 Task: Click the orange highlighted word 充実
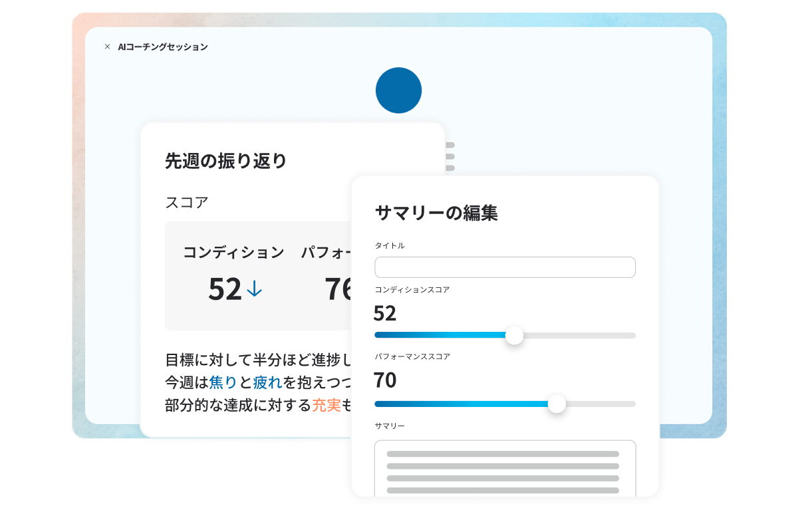pos(326,405)
